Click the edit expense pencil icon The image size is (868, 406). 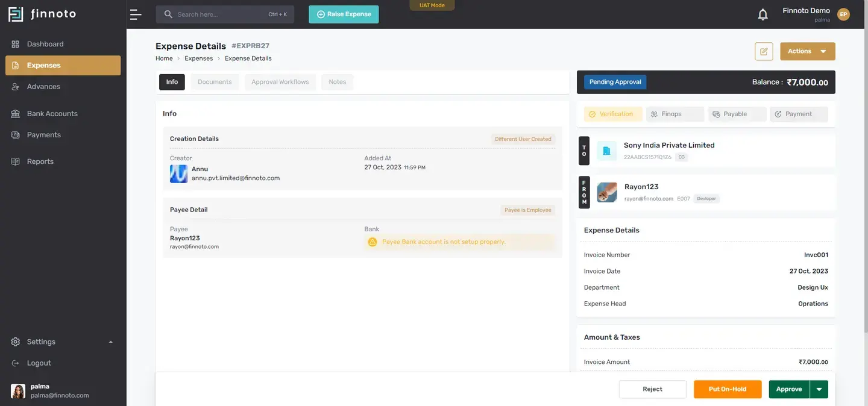click(x=764, y=51)
